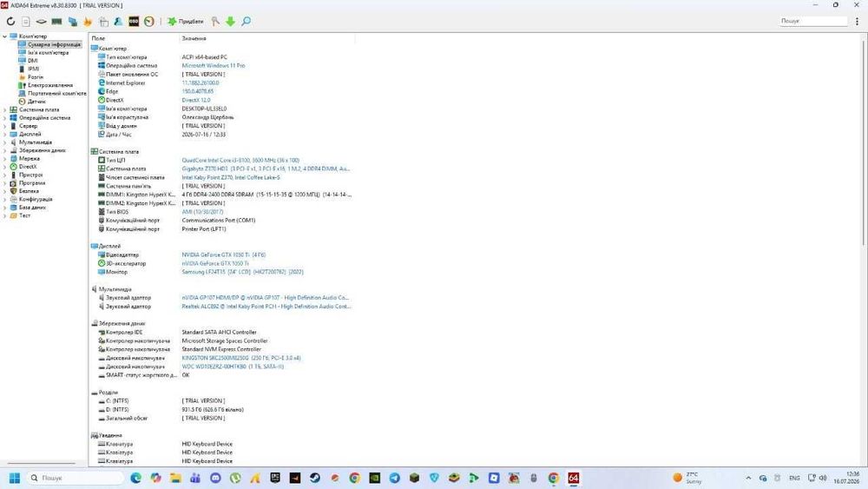Start the stability test flame icon

click(88, 21)
